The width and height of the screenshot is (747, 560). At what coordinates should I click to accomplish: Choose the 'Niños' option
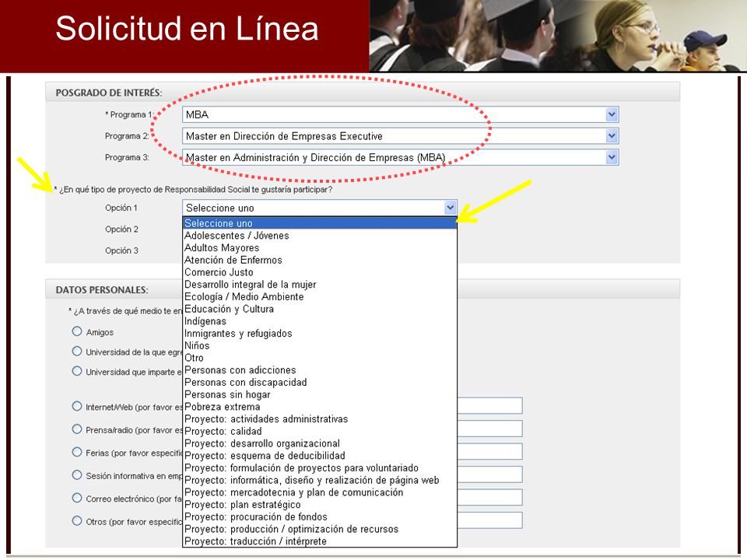point(320,345)
